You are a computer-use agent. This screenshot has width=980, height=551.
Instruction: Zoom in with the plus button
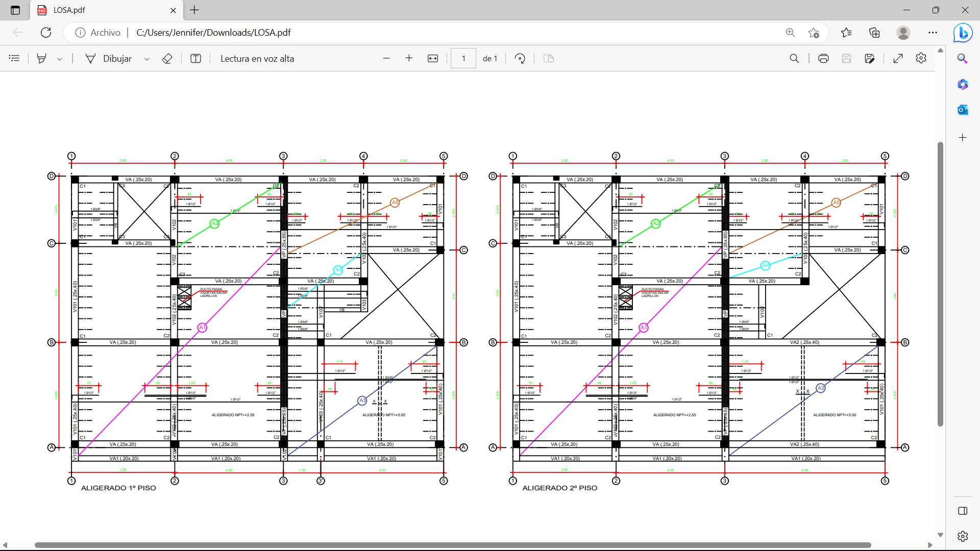[x=409, y=59]
